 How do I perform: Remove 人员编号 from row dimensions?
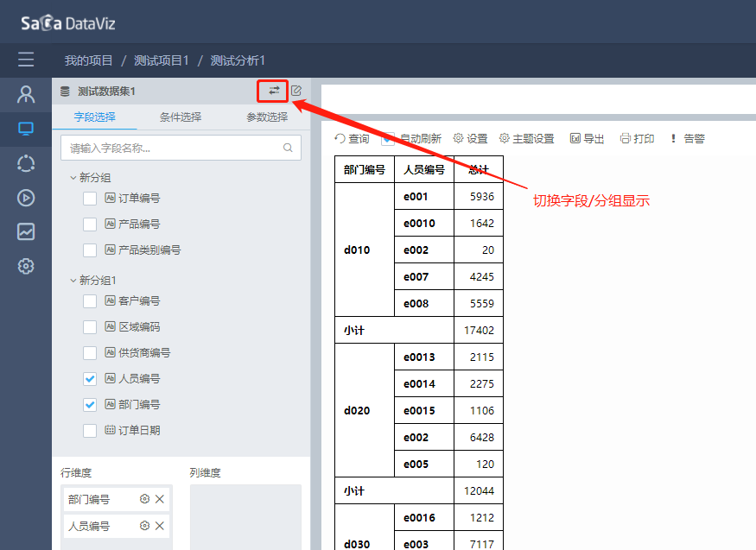(160, 526)
